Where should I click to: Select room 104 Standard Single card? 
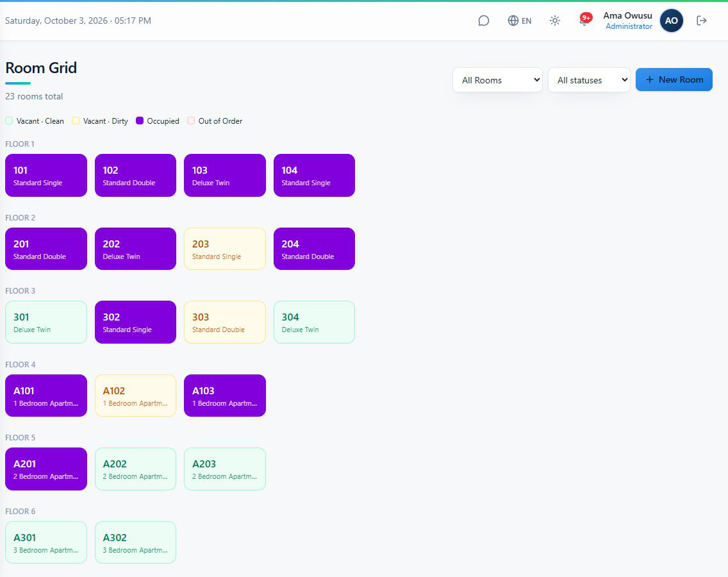(x=314, y=175)
